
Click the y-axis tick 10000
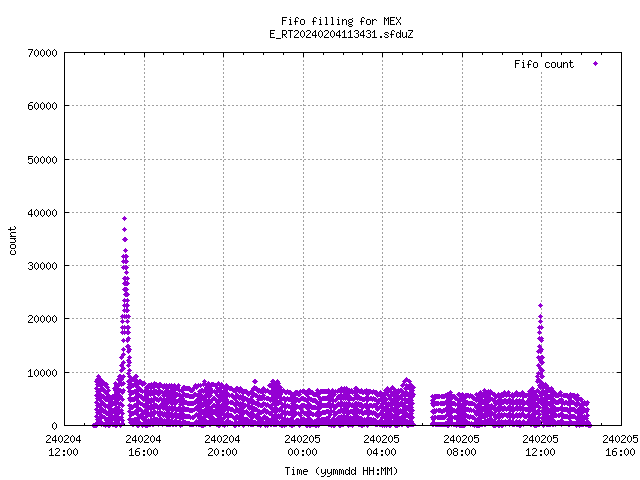click(42, 373)
